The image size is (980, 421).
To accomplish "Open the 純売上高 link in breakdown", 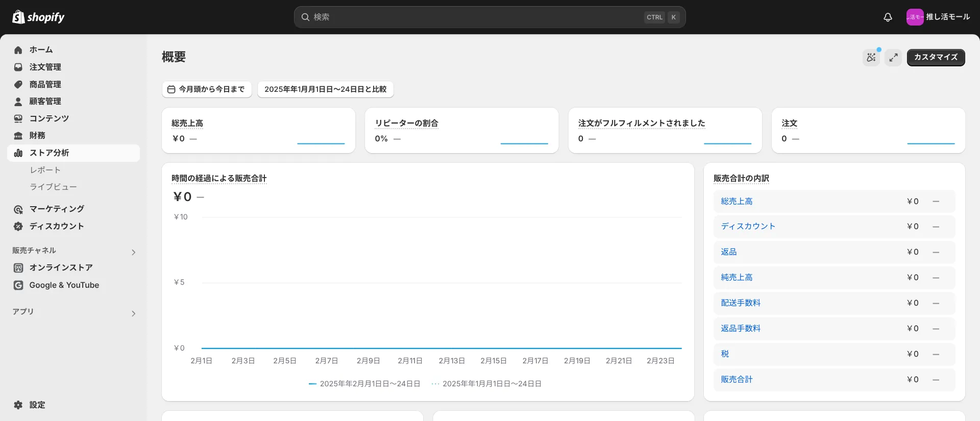I will [x=737, y=278].
